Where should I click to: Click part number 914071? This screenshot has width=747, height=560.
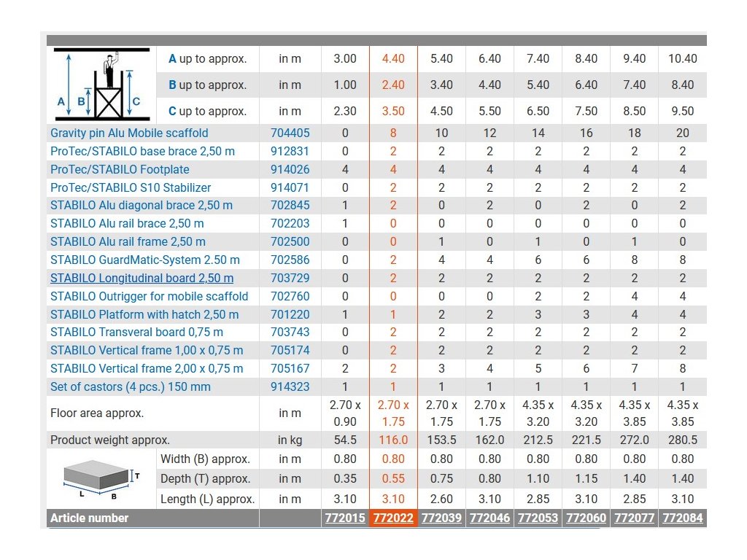point(290,187)
